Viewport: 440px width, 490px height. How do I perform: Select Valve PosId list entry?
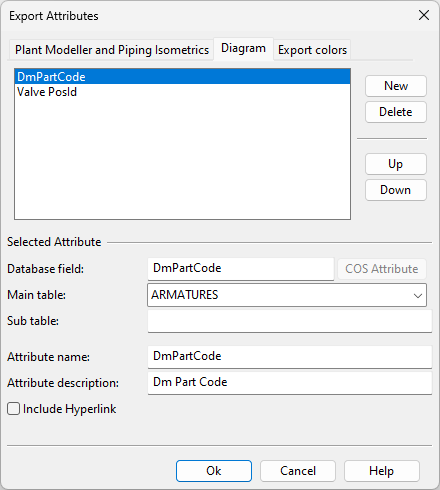[182, 92]
